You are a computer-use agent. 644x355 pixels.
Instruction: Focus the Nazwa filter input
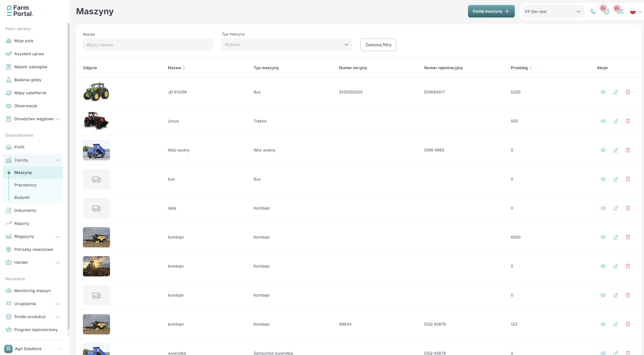point(148,45)
